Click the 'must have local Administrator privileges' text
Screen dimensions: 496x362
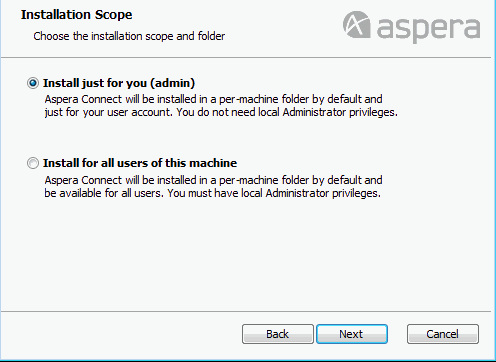pos(284,193)
